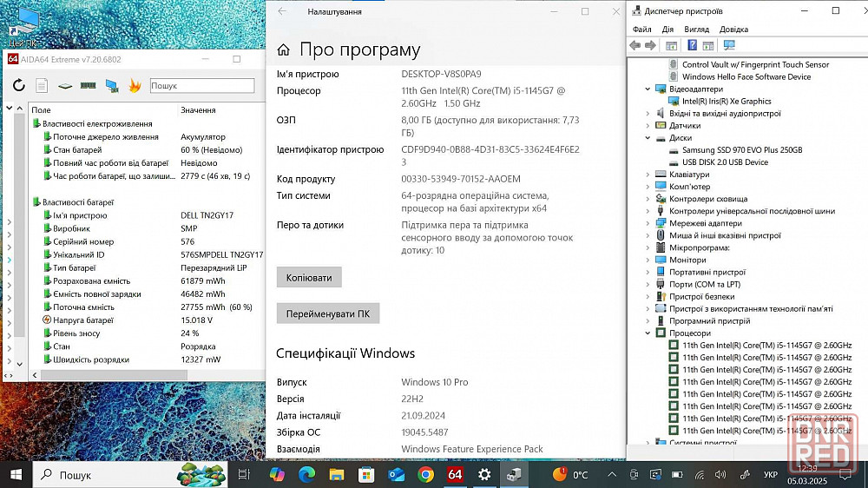Screen dimensions: 868x488
Task: Expand the Пристрої безпеки node arrow
Action: pos(648,296)
